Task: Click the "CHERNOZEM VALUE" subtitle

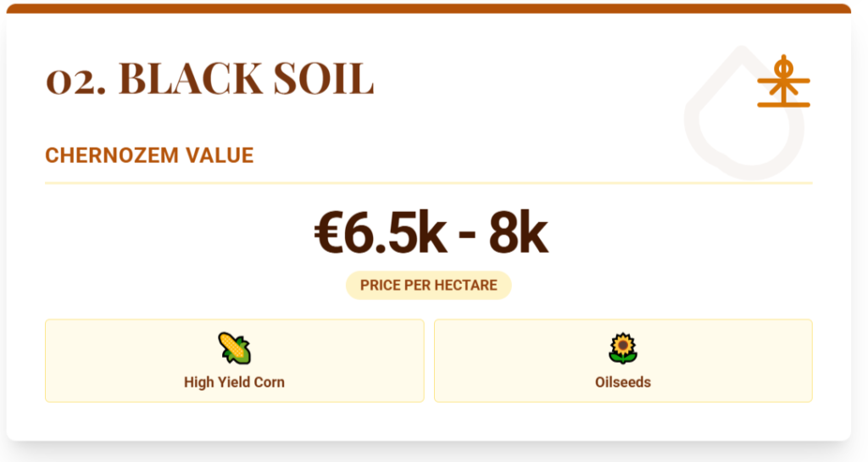Action: [x=149, y=156]
